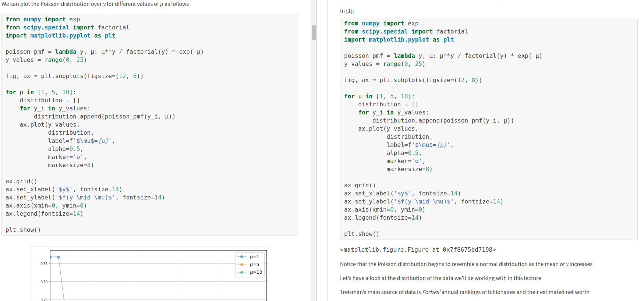Click 'ax.legend(fontsize=14)' in the In [1] cell
644x301 pixels.
(383, 218)
